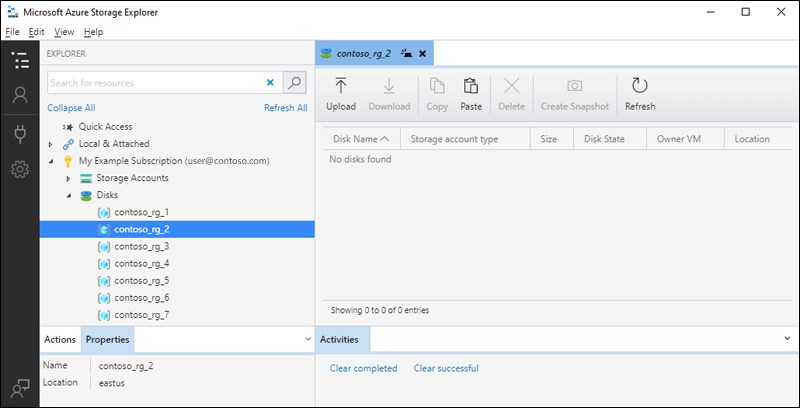The height and width of the screenshot is (408, 800).
Task: Click the Paste toolbar button
Action: pyautogui.click(x=471, y=94)
